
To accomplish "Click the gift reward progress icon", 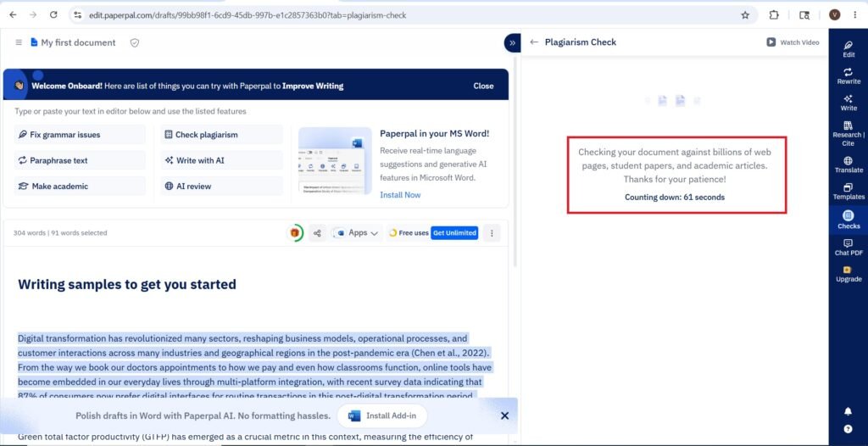I will coord(294,232).
